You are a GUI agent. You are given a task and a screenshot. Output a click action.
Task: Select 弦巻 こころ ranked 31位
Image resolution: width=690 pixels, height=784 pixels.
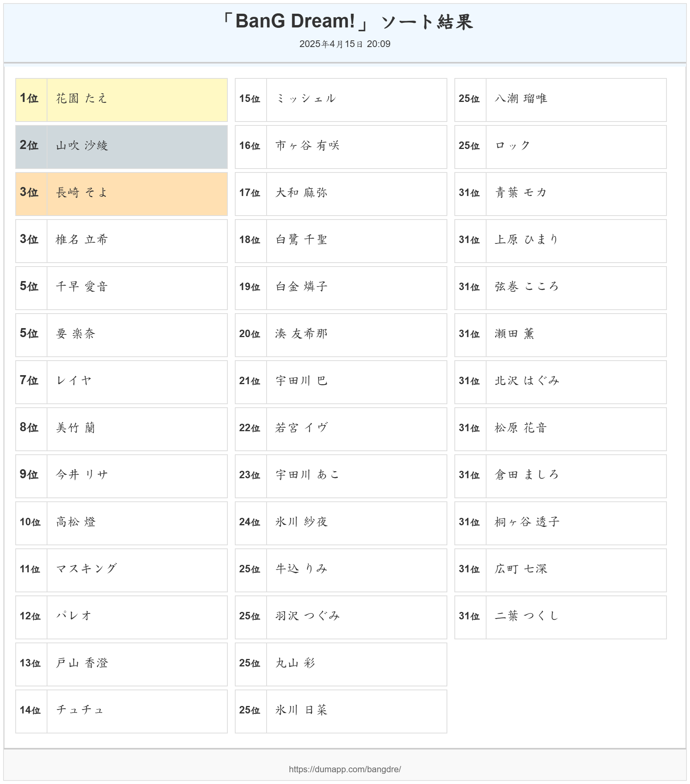(526, 287)
